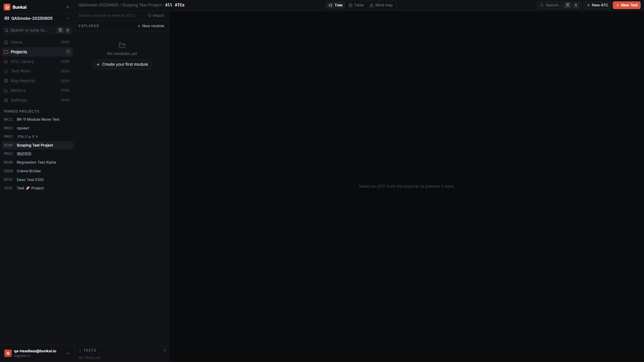This screenshot has height=362, width=644.
Task: Click the plus icon next to Bunkai
Action: (68, 7)
